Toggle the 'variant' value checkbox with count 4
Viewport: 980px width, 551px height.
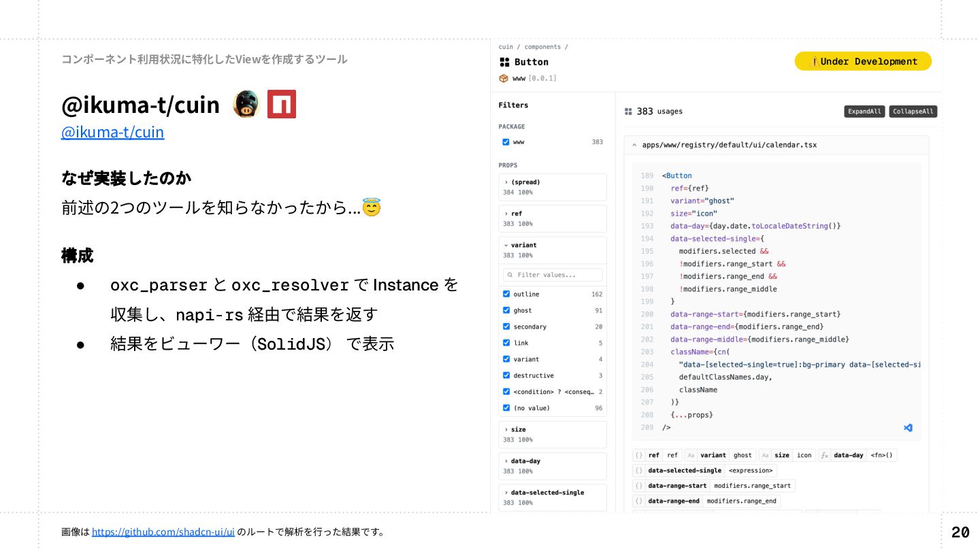coord(506,359)
